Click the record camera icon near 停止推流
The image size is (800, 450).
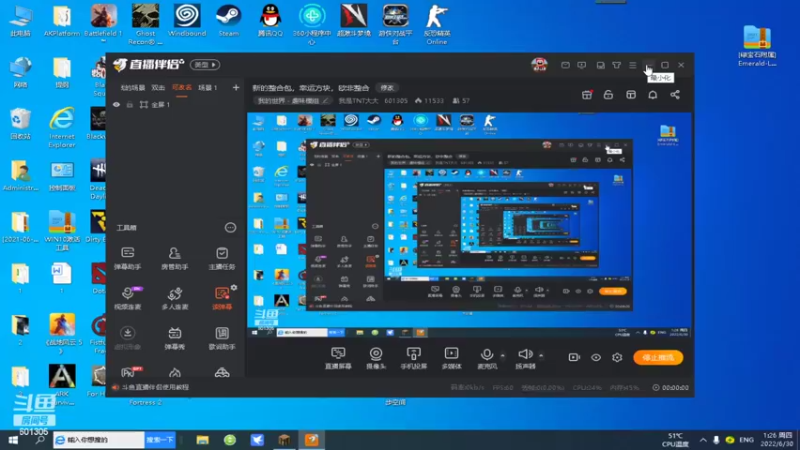(574, 357)
